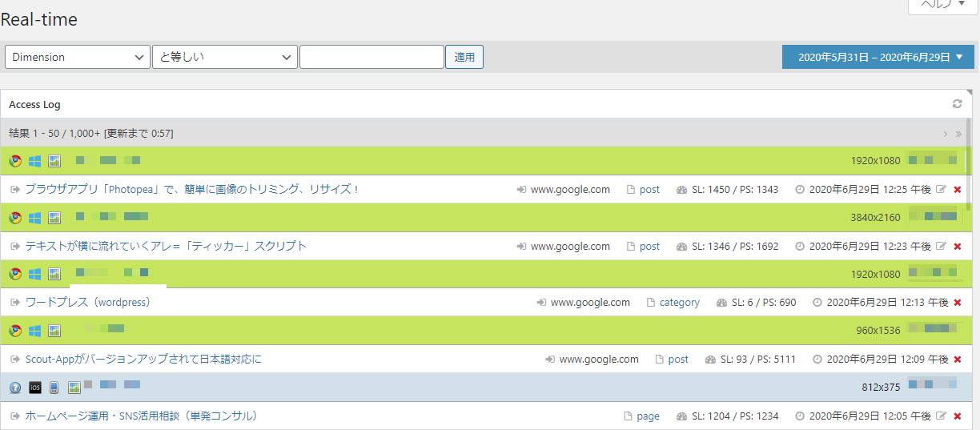
Task: Click the mobile device icon in blue row
Action: click(54, 388)
